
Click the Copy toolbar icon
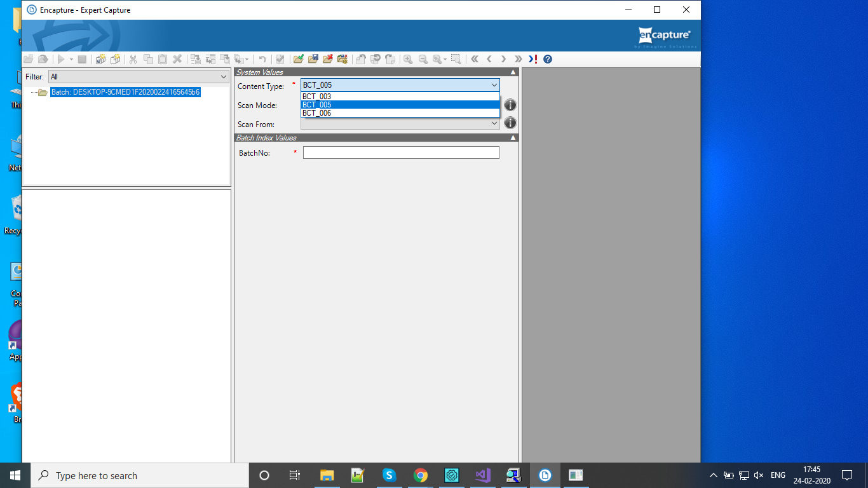pyautogui.click(x=148, y=58)
